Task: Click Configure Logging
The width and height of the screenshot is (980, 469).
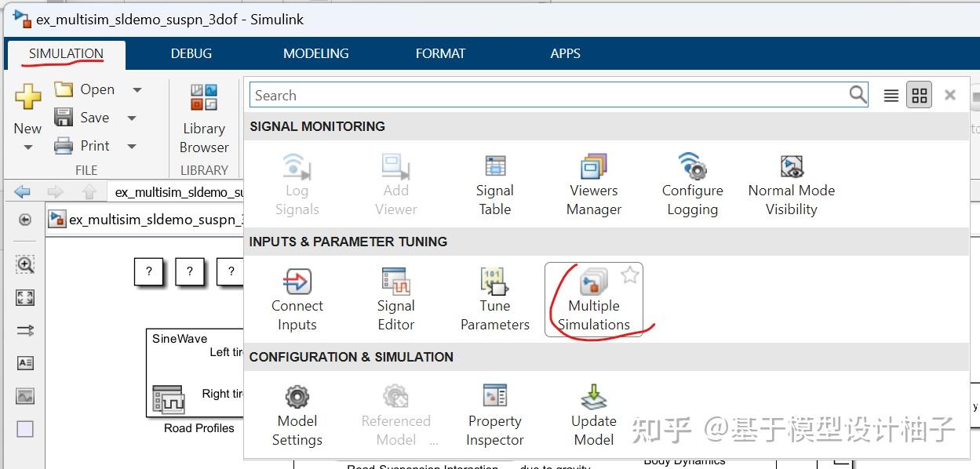Action: point(692,184)
